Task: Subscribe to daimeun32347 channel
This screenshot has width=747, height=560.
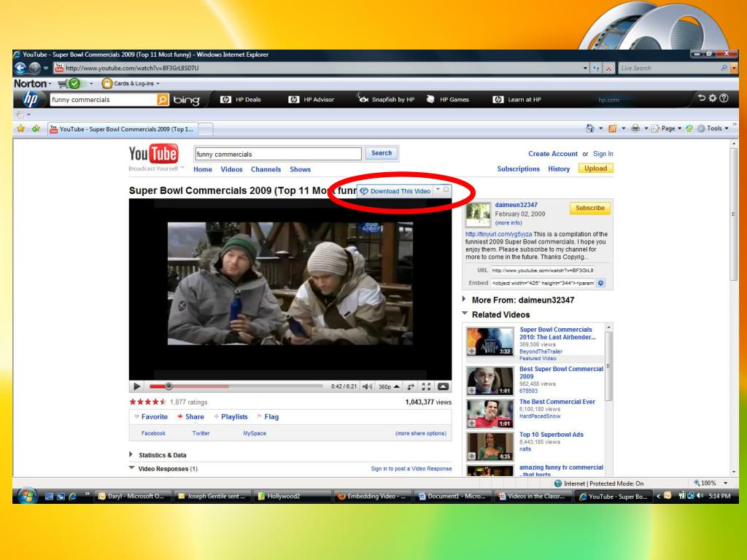Action: point(589,208)
